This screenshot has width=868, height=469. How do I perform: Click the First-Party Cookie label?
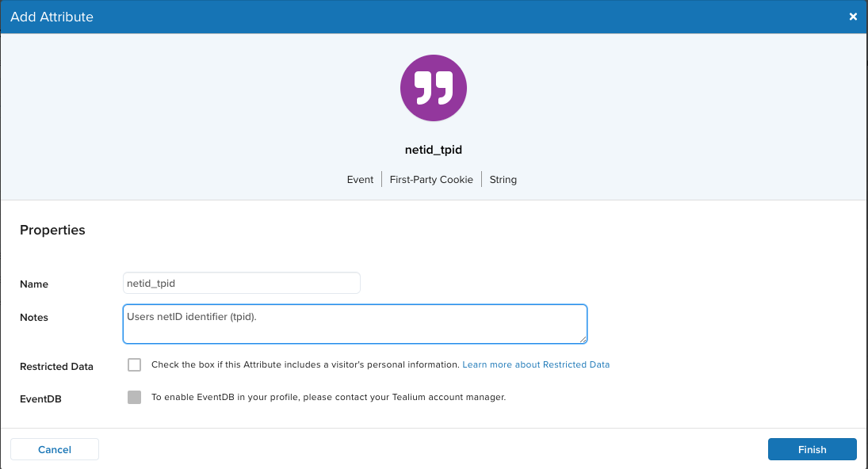pos(431,180)
